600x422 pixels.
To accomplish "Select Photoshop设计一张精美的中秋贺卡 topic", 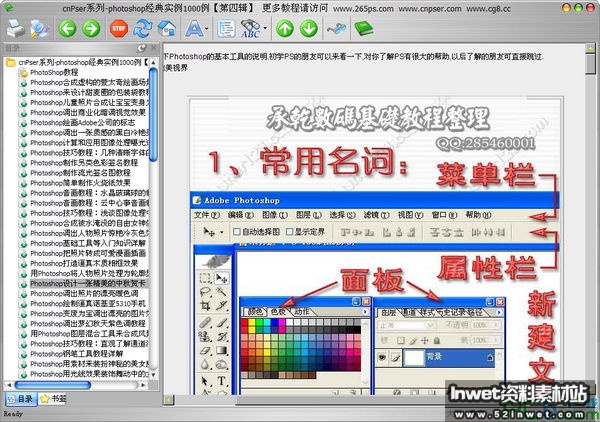I will click(88, 284).
